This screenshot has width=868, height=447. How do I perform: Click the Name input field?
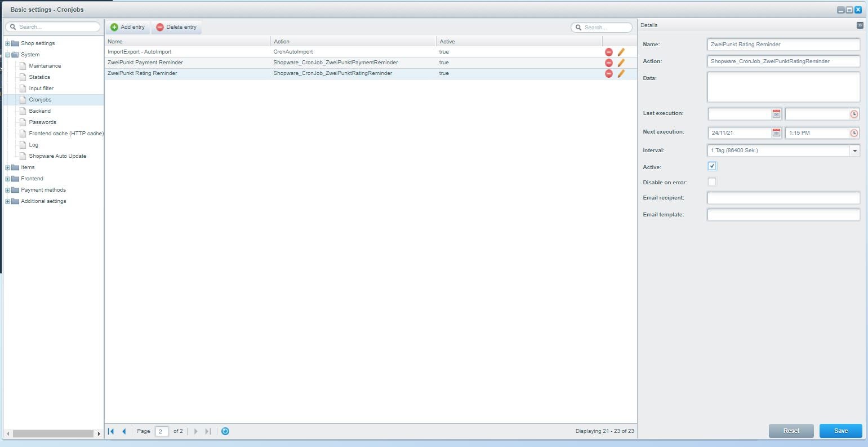[784, 45]
